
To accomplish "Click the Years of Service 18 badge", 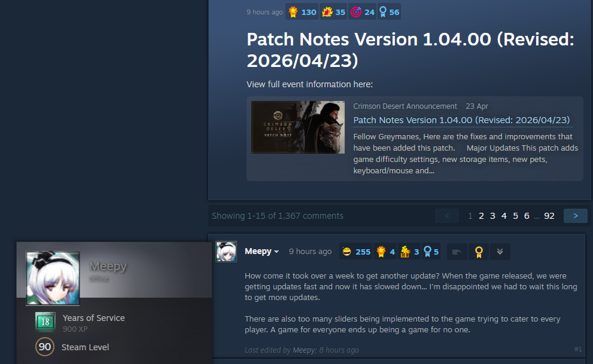I will pos(45,322).
